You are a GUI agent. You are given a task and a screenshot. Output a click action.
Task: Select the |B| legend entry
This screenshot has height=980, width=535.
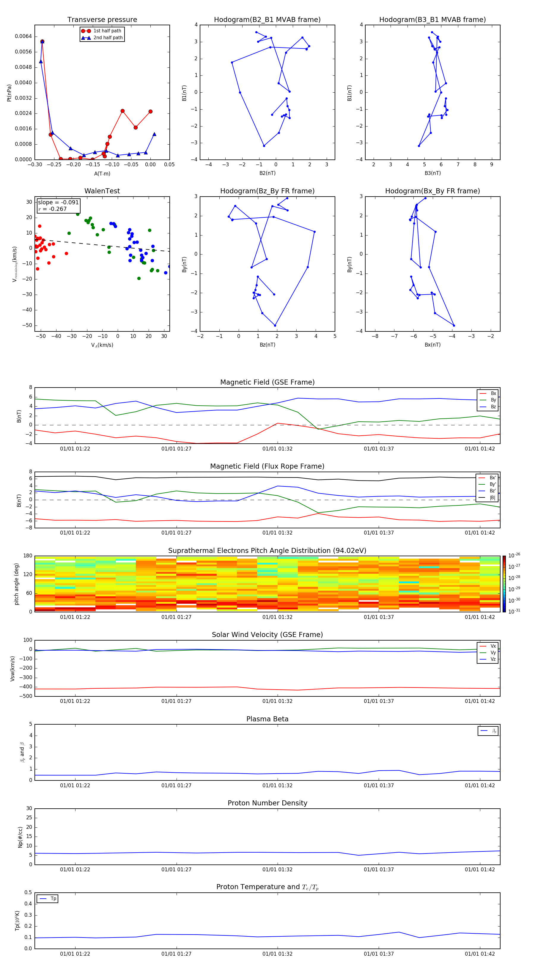point(487,498)
